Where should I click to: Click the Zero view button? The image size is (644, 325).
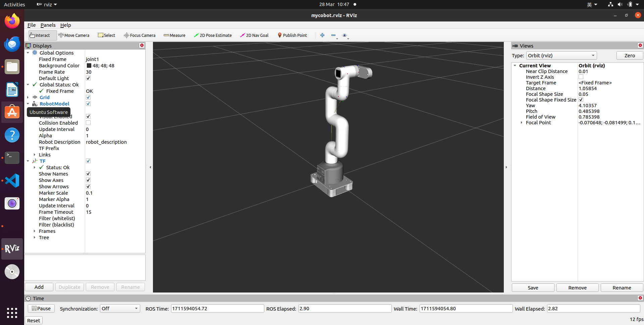point(630,56)
